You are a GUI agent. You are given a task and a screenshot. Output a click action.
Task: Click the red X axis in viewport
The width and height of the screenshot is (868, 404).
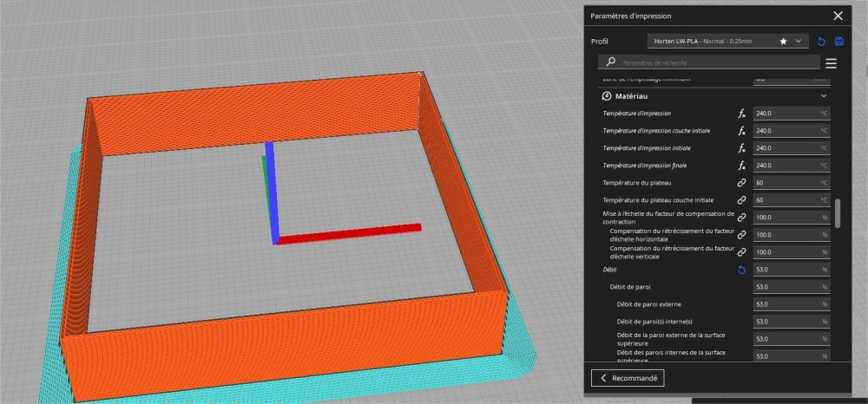(x=349, y=233)
